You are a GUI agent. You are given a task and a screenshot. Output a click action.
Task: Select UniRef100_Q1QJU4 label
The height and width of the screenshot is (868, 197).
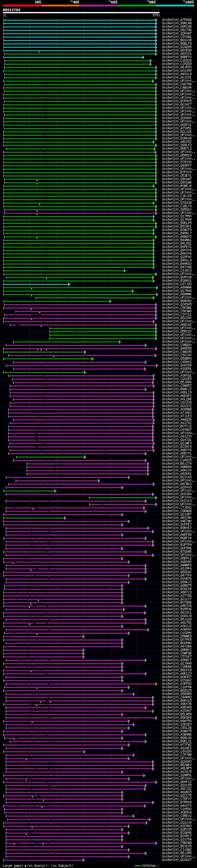coord(177,822)
